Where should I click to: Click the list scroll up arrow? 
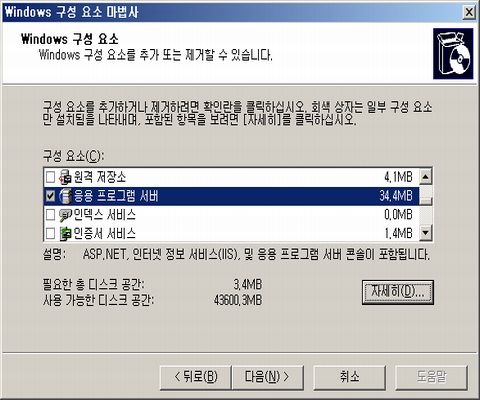[425, 177]
